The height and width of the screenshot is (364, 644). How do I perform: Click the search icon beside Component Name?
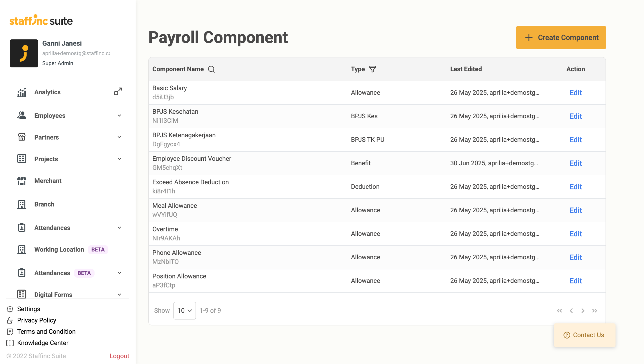coord(211,69)
